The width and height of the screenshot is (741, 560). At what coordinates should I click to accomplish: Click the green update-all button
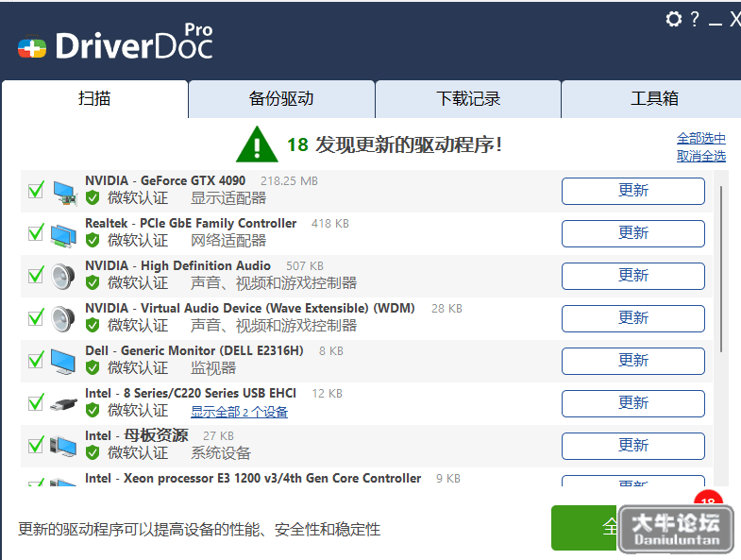point(584,528)
